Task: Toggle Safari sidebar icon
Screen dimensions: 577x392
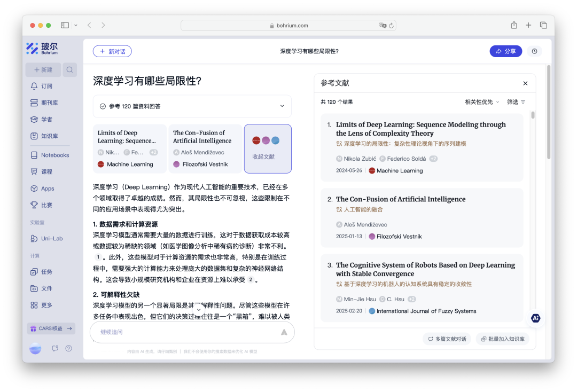Action: (65, 25)
